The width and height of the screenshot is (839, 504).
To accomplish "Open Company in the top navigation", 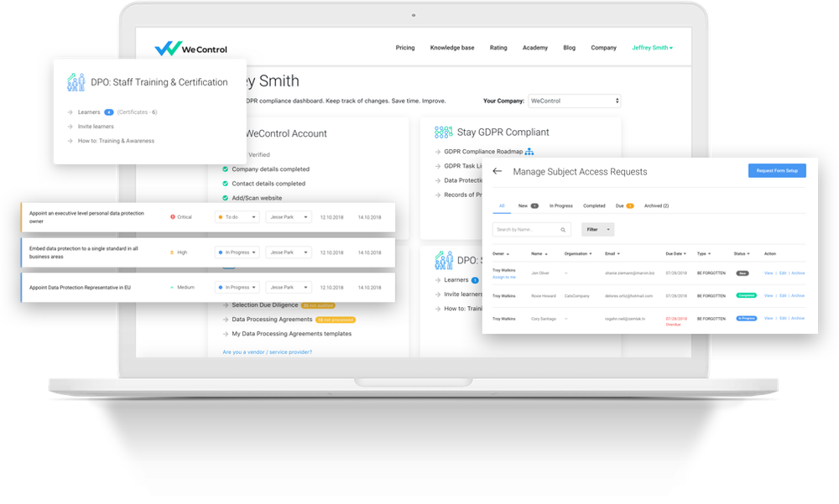I will [603, 48].
